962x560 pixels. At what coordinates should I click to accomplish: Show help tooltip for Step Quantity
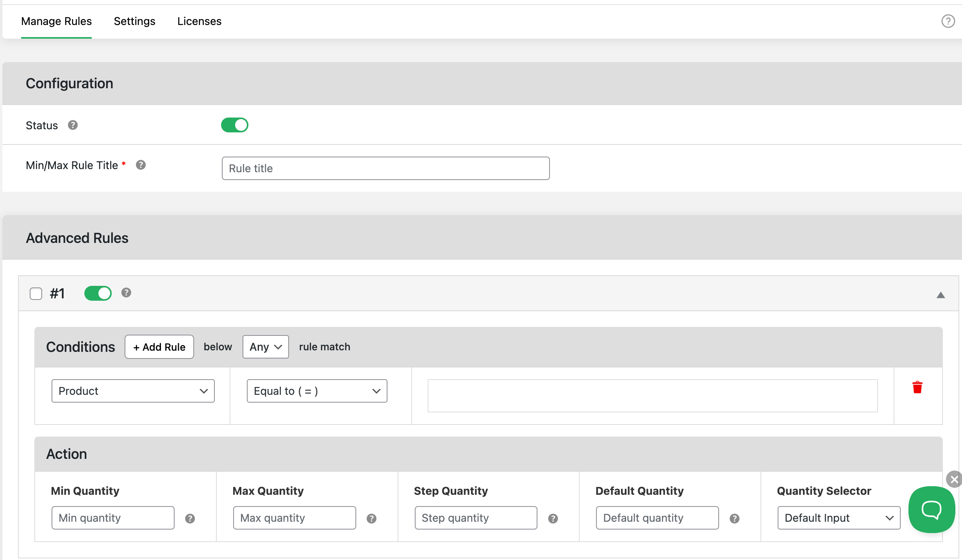553,518
